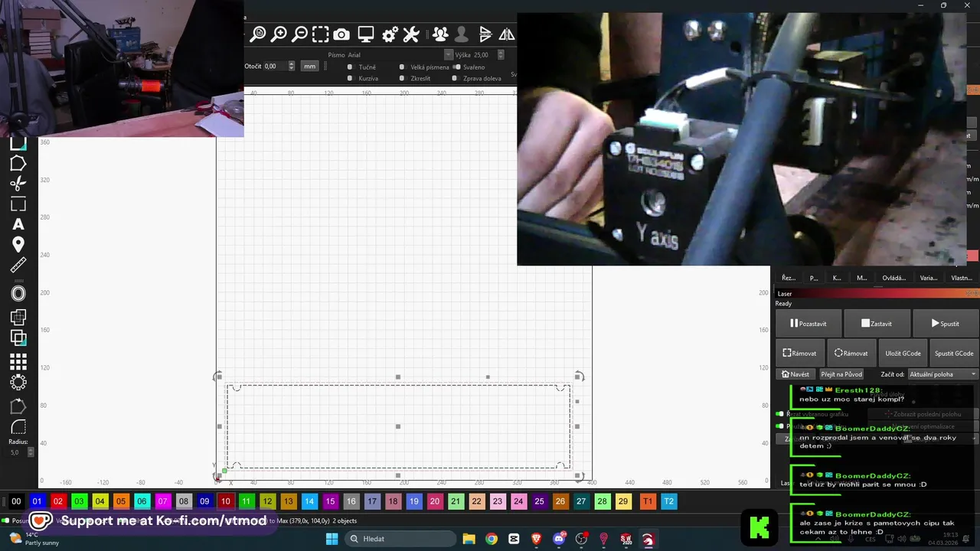980x551 pixels.
Task: Toggle the Kurzíva switch
Action: click(350, 78)
